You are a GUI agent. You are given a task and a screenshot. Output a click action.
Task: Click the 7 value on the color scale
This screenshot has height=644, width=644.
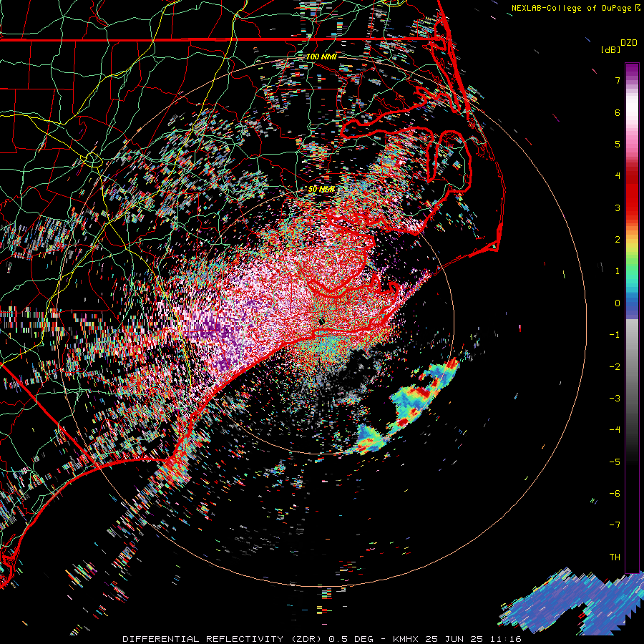[x=618, y=80]
